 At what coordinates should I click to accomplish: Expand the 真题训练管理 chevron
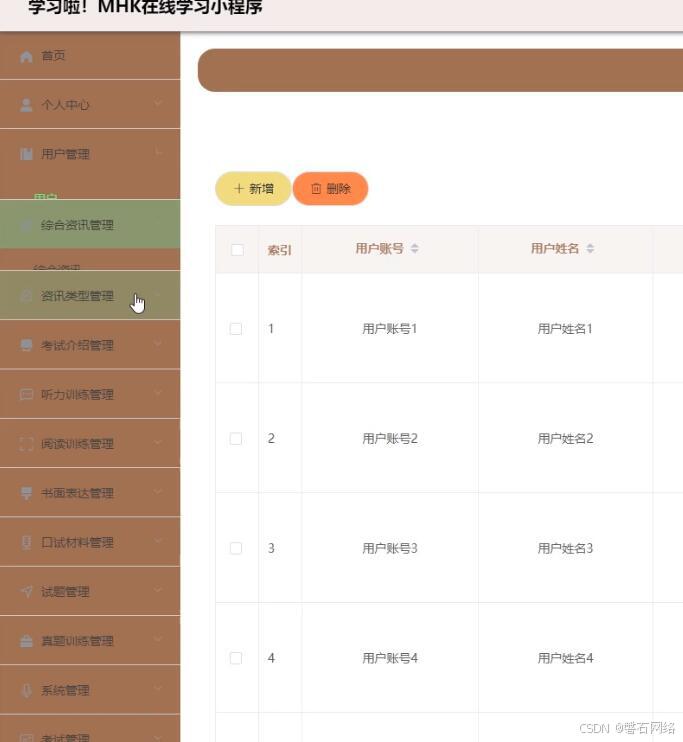158,639
